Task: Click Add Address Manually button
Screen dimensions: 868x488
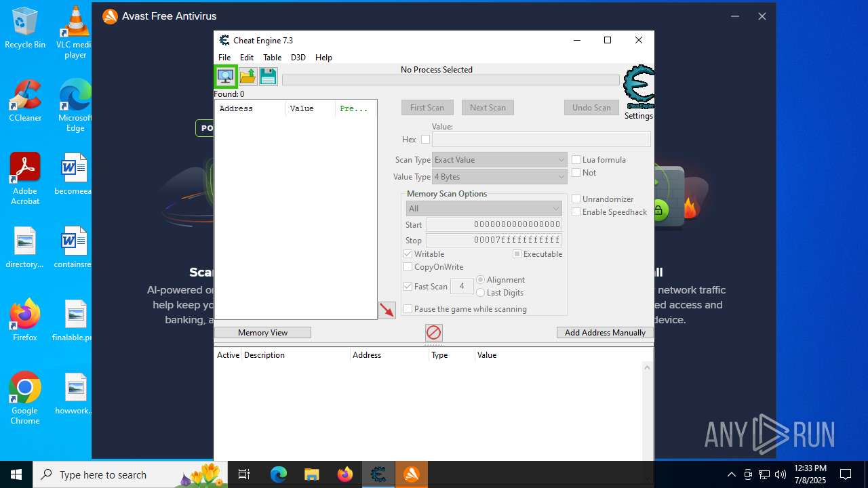Action: pyautogui.click(x=606, y=333)
